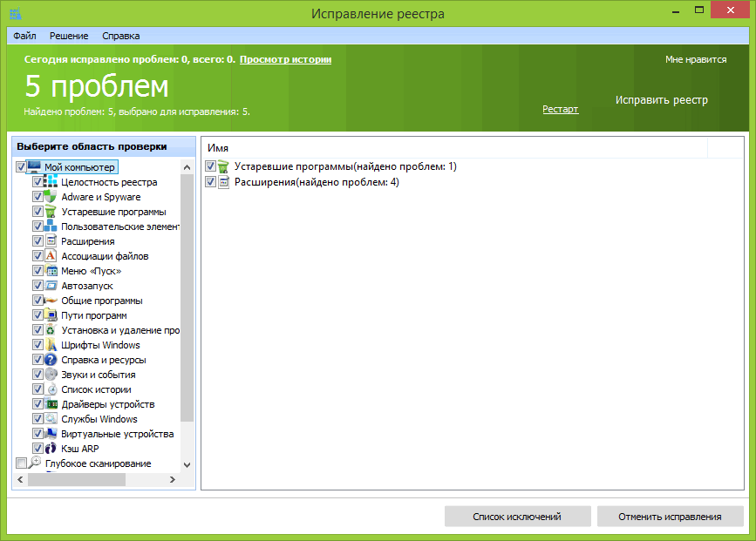Click the Шрифты Windows icon
The height and width of the screenshot is (541, 756).
coord(51,345)
